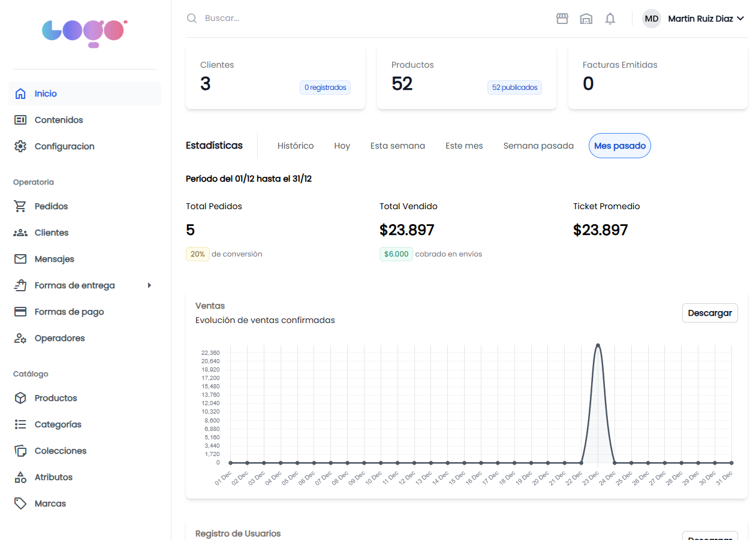
Task: Switch to the Esta semana statistics tab
Action: [x=397, y=145]
